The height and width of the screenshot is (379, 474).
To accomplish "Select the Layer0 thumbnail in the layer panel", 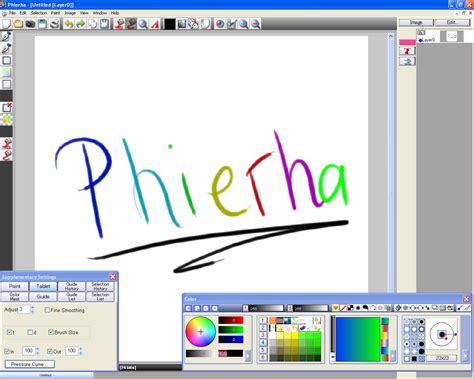I will click(x=452, y=36).
